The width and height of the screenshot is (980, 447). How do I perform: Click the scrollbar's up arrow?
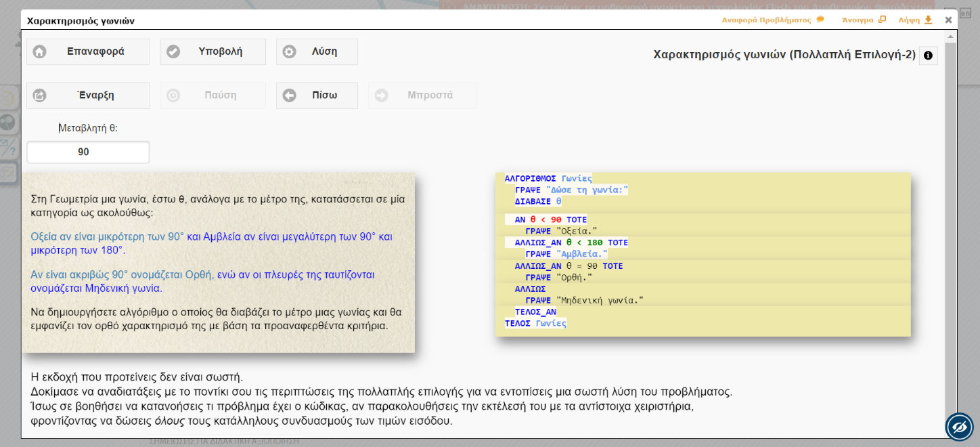[x=952, y=35]
